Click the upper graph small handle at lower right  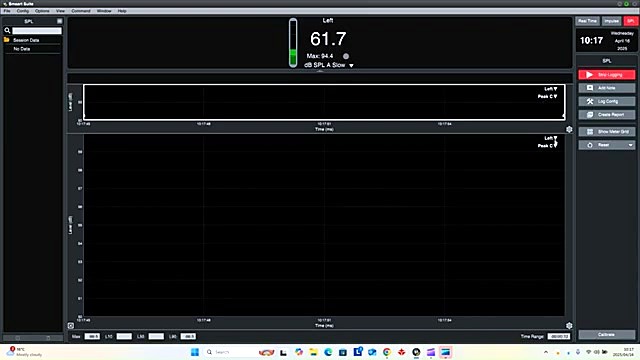pos(564,117)
